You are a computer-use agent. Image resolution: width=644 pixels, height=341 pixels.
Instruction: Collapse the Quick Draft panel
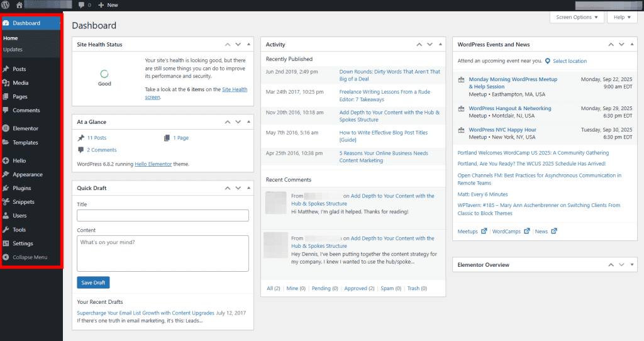[248, 188]
